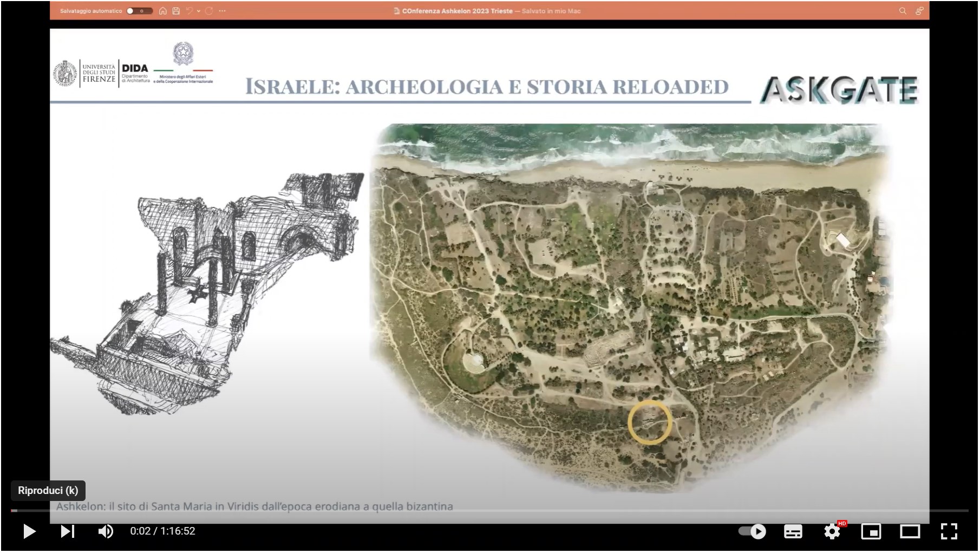Click the slide title Israele: Archeologia e Storia Reloaded
This screenshot has height=553, width=980.
pos(487,87)
